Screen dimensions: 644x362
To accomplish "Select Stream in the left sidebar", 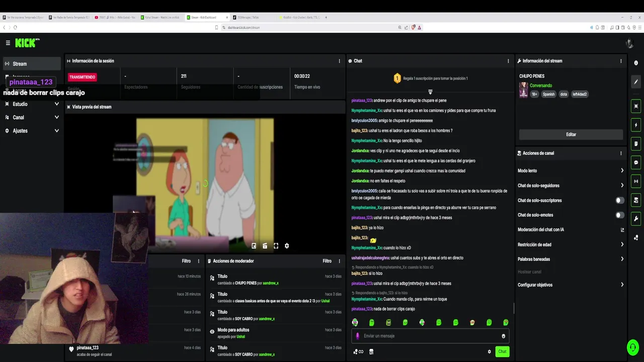I will tap(32, 64).
